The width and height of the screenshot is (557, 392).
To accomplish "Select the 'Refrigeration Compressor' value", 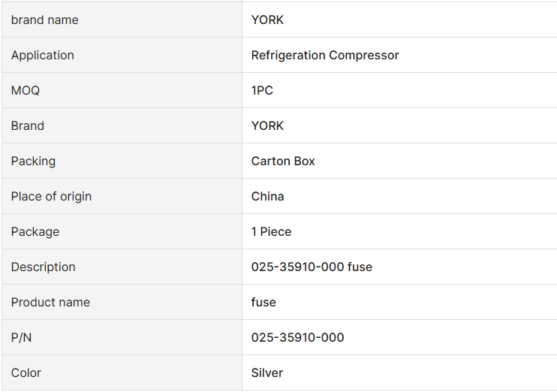I will point(325,56).
